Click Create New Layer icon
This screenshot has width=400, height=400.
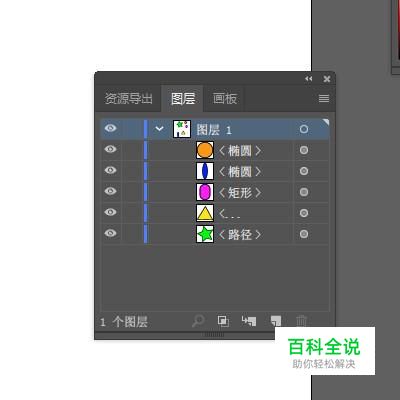tap(276, 321)
